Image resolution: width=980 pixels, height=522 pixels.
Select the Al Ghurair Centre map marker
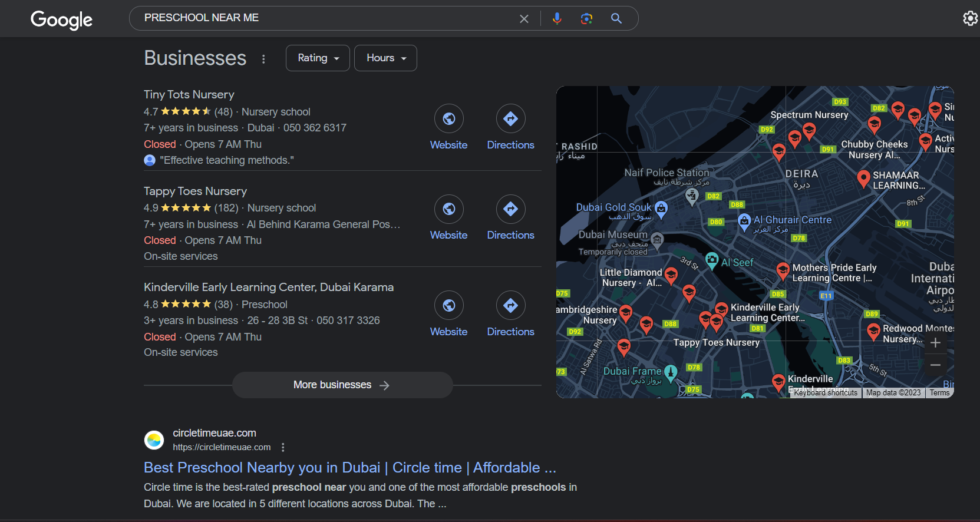point(744,222)
